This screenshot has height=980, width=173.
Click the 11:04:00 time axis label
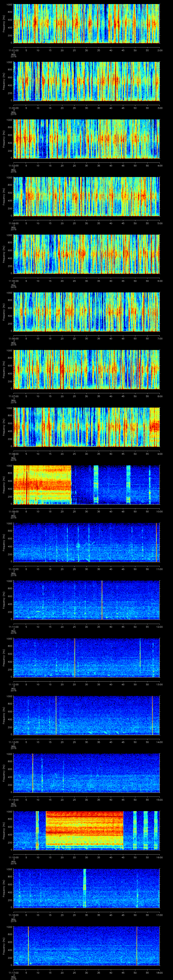(13, 223)
